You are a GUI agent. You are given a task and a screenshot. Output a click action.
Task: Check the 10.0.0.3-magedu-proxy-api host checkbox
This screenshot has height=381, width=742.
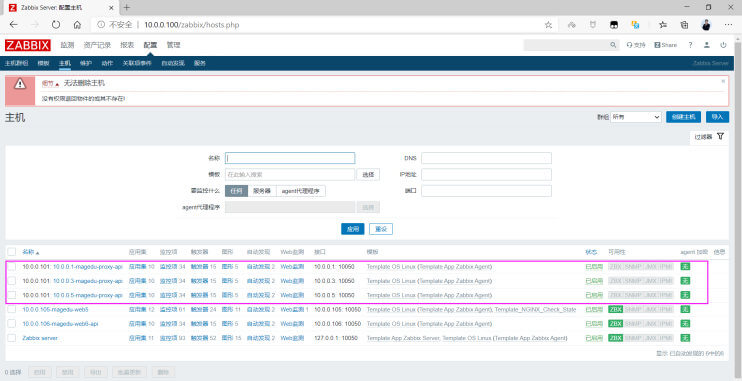pos(12,281)
